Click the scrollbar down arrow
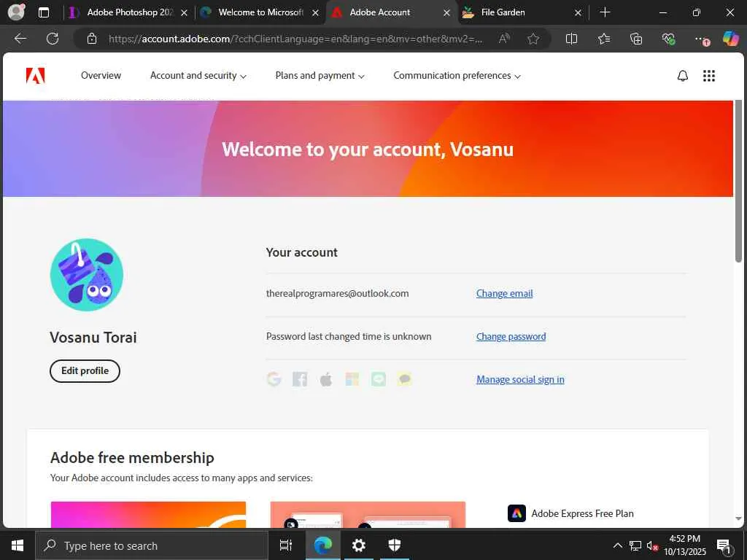The width and height of the screenshot is (747, 560). click(738, 518)
